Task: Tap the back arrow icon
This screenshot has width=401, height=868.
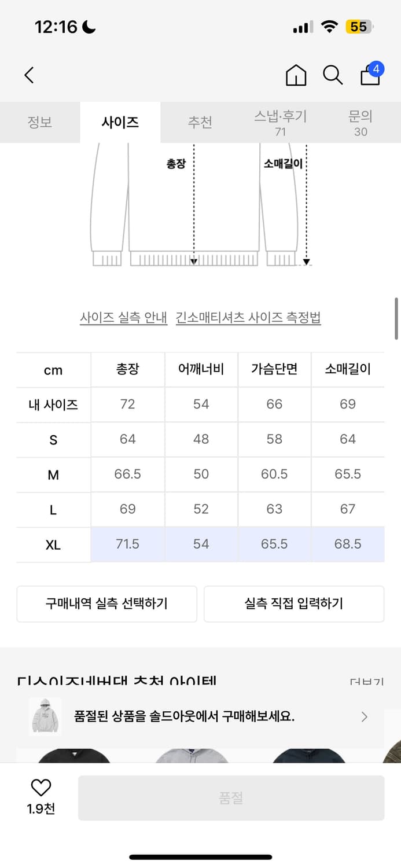Action: pyautogui.click(x=30, y=75)
